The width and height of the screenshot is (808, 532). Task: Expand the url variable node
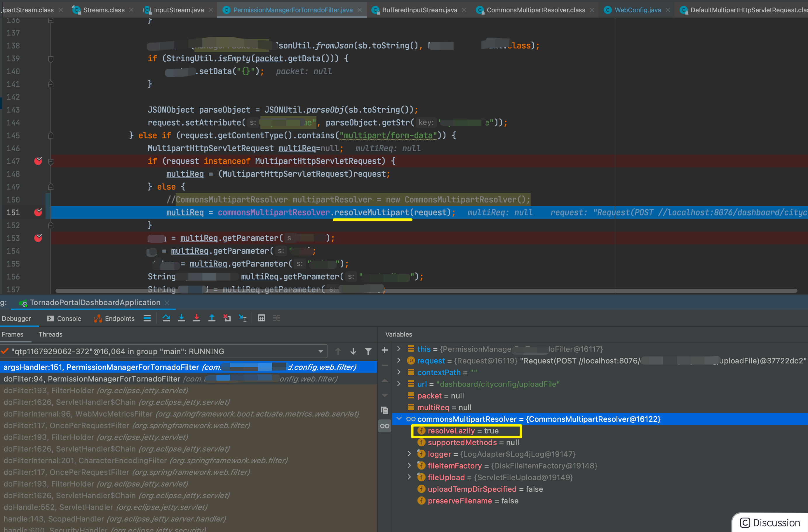[399, 383]
